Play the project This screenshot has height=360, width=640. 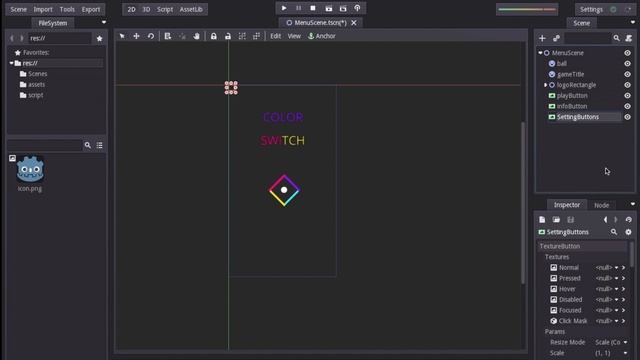(284, 8)
